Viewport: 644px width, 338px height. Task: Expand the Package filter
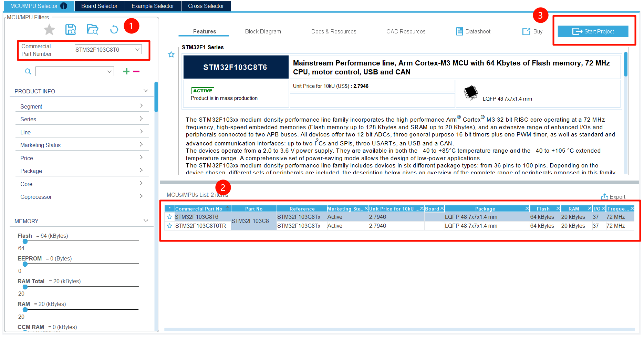(141, 170)
